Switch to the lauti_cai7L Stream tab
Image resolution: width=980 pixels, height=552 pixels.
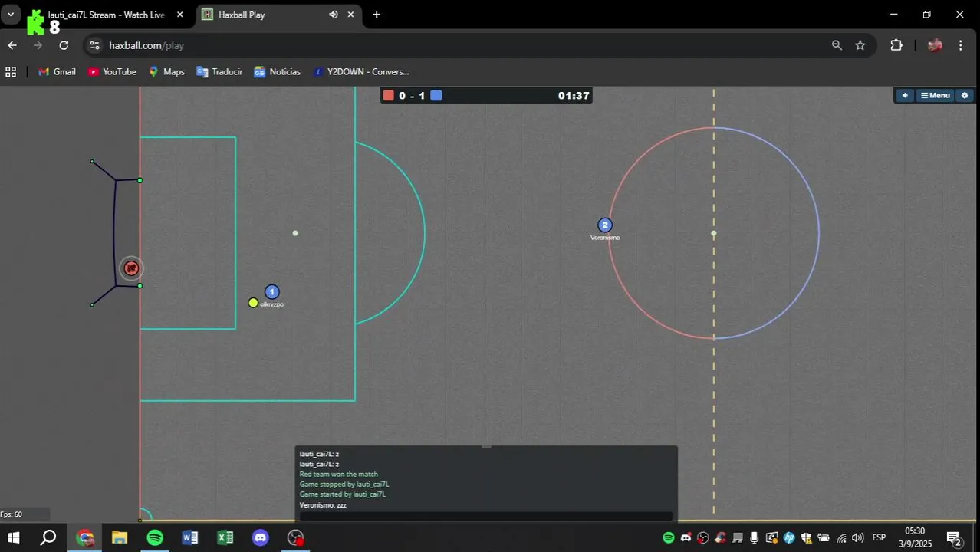click(x=107, y=15)
